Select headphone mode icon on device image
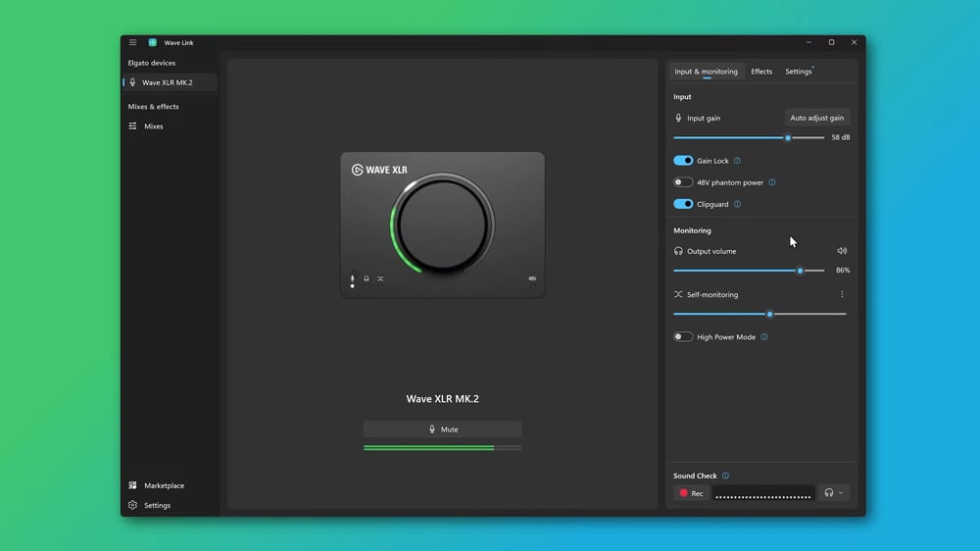980x551 pixels. pos(367,279)
